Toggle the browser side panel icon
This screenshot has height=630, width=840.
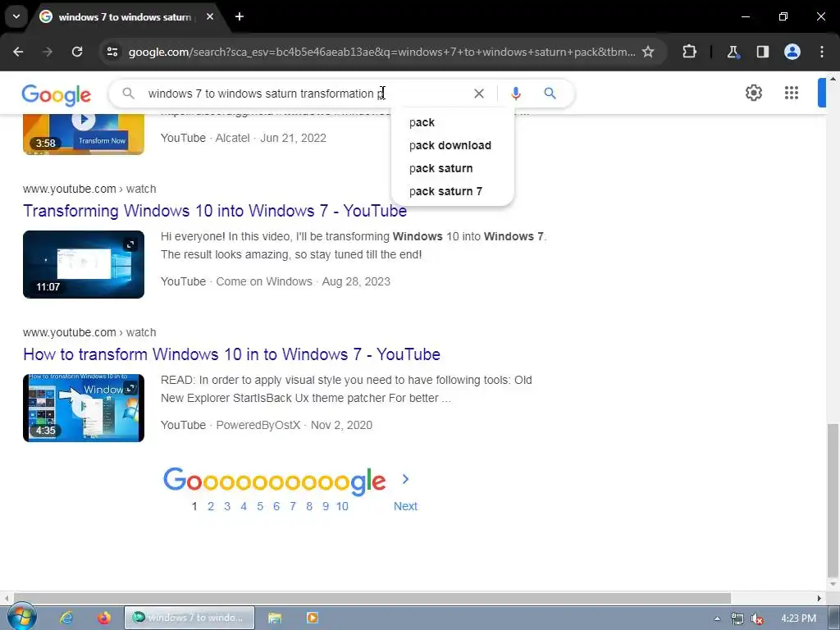[762, 52]
